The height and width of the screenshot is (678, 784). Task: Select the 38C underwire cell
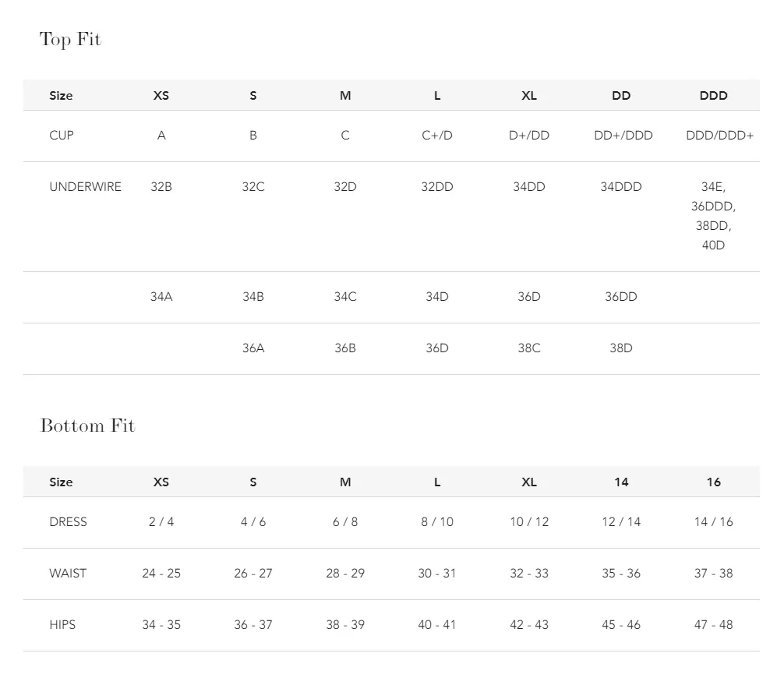coord(529,348)
